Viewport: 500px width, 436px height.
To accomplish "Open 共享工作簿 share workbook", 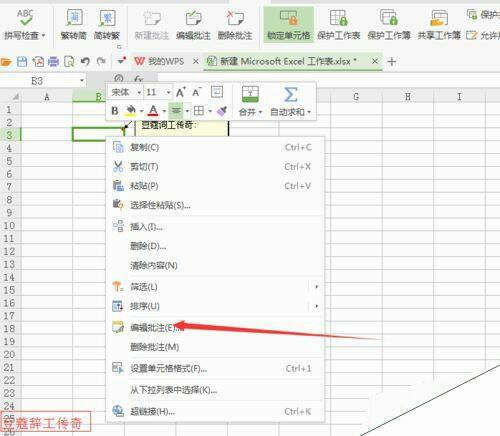I will [x=439, y=25].
